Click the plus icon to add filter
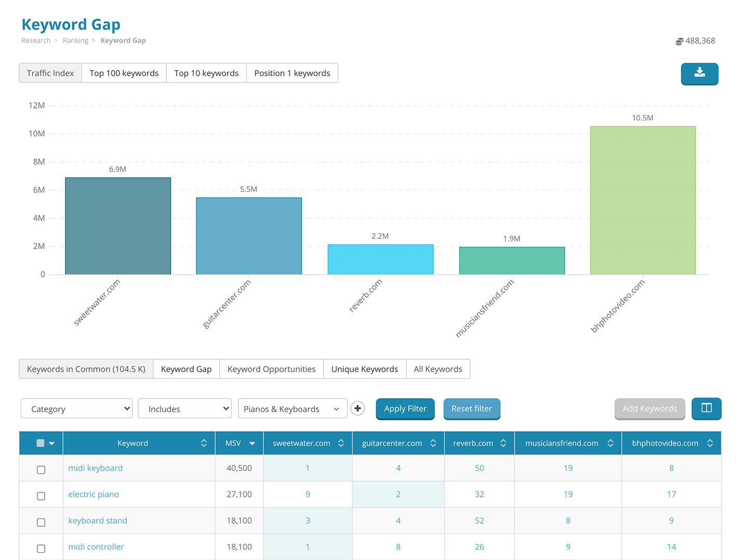 point(357,408)
